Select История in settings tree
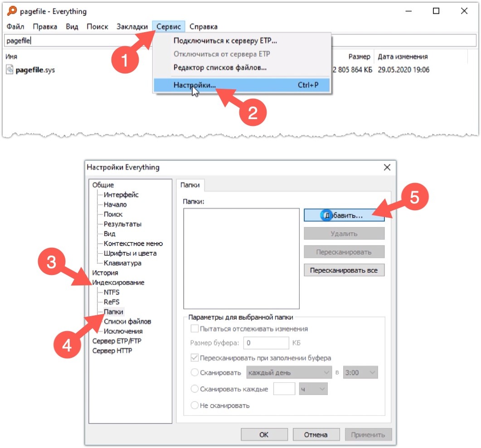This screenshot has width=481, height=448. pos(105,273)
